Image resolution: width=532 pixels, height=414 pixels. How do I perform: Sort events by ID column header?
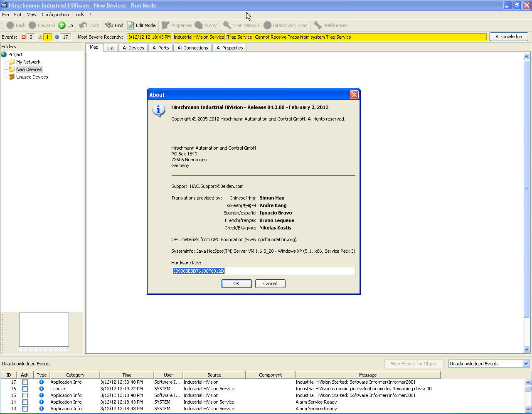click(9, 375)
